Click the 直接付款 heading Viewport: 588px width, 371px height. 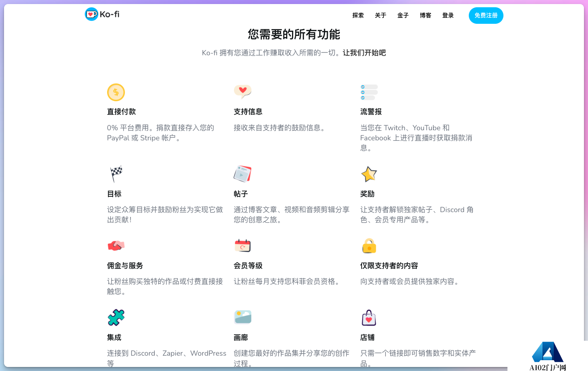pyautogui.click(x=121, y=112)
